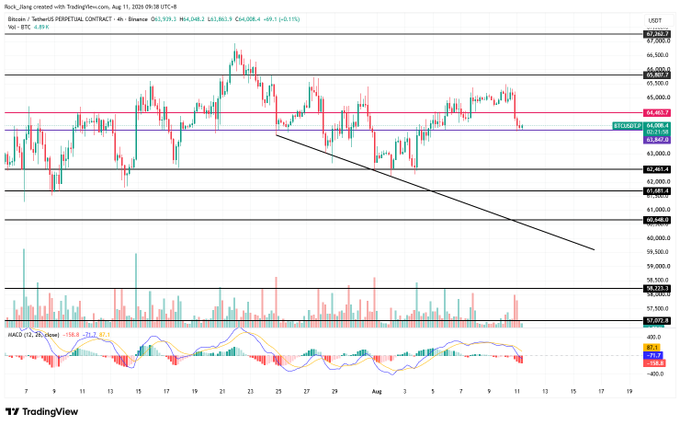Screen dimensions: 680x425
Task: Click the 62,461.4 black price label
Action: [x=657, y=170]
